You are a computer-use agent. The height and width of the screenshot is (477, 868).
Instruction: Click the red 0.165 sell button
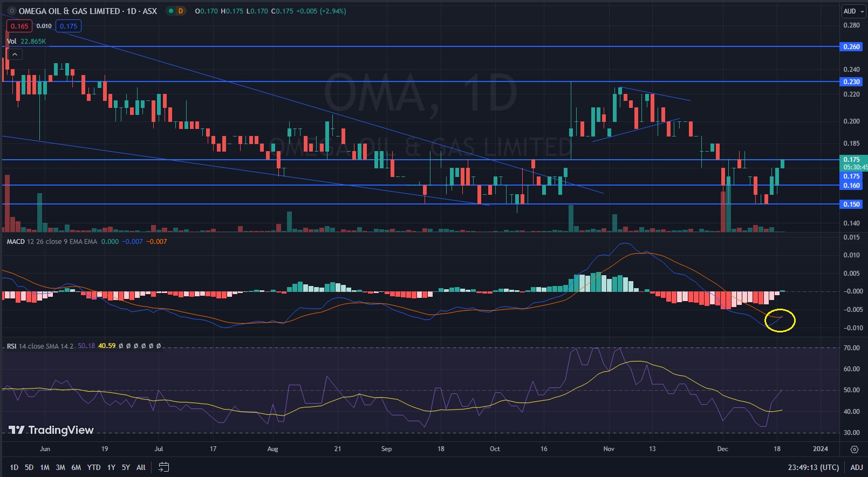19,26
